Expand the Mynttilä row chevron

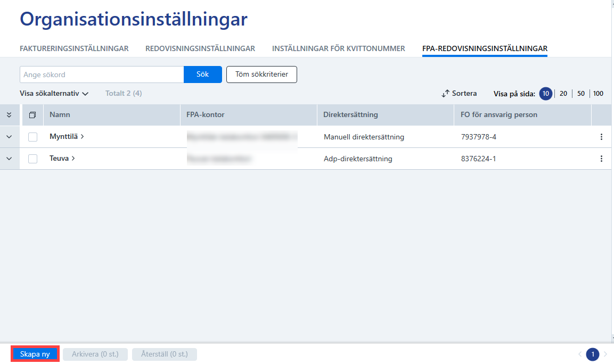[9, 137]
